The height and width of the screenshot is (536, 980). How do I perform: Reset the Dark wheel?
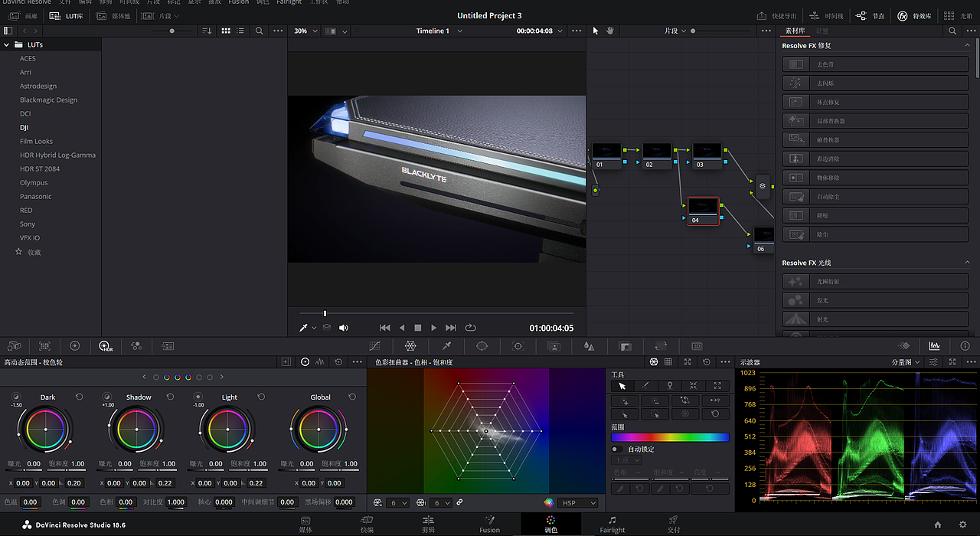(79, 397)
